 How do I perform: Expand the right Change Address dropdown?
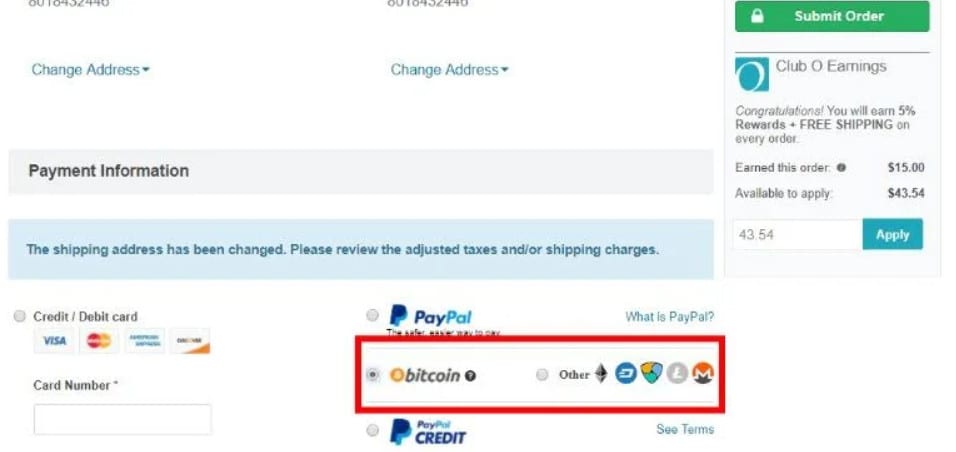[x=449, y=70]
